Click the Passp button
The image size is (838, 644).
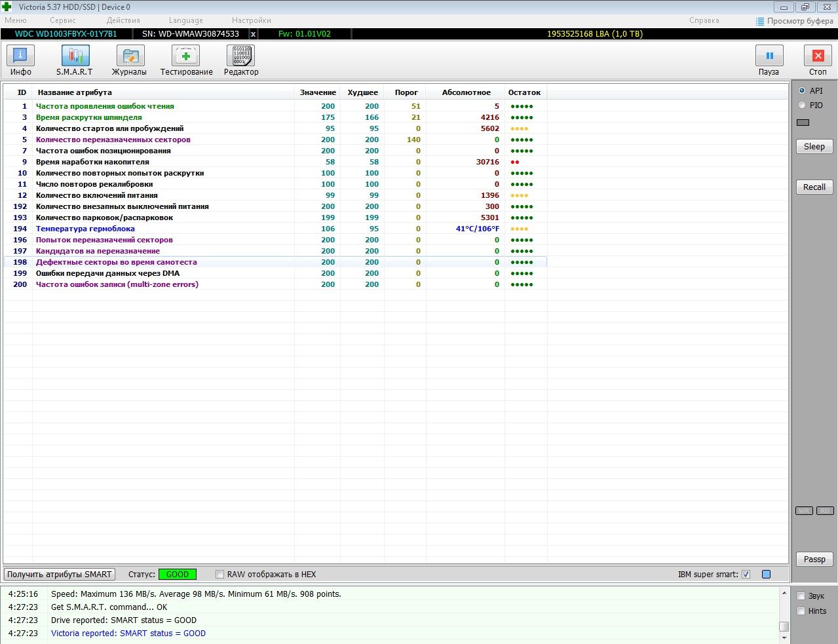(814, 559)
